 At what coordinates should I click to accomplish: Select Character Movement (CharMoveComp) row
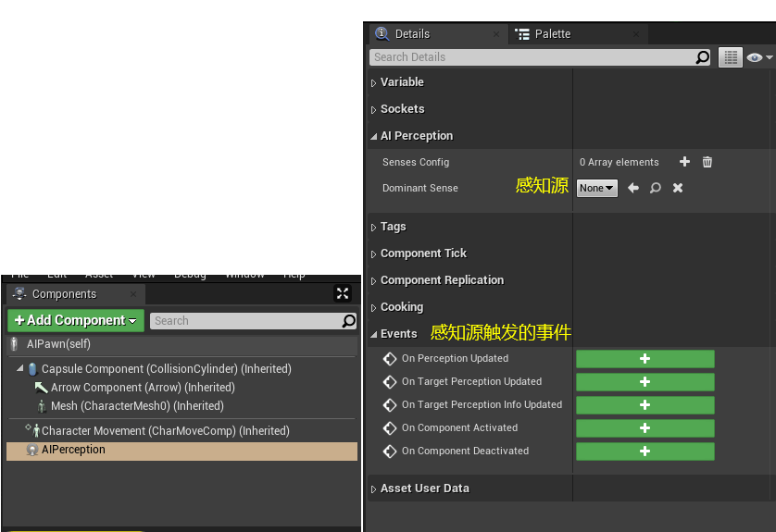click(182, 430)
